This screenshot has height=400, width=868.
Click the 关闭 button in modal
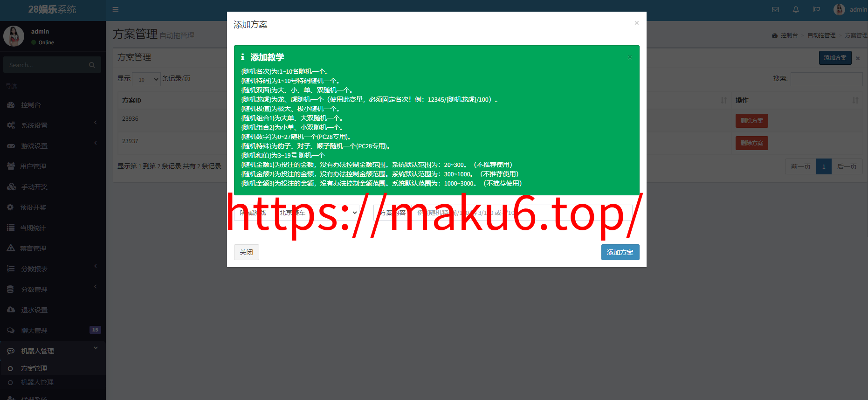click(x=246, y=252)
